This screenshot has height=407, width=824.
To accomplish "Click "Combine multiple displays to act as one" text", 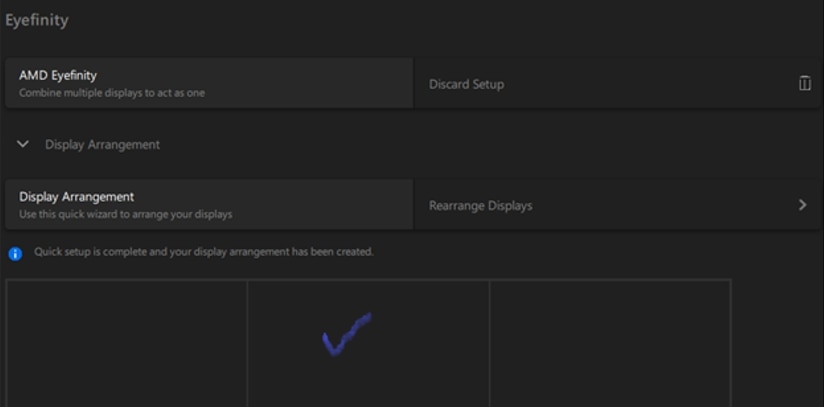I will click(112, 93).
